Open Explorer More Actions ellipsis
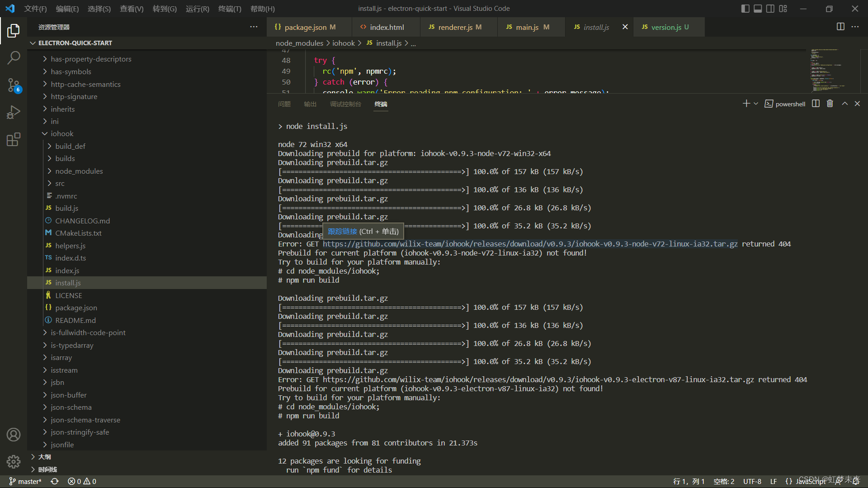 coord(254,27)
